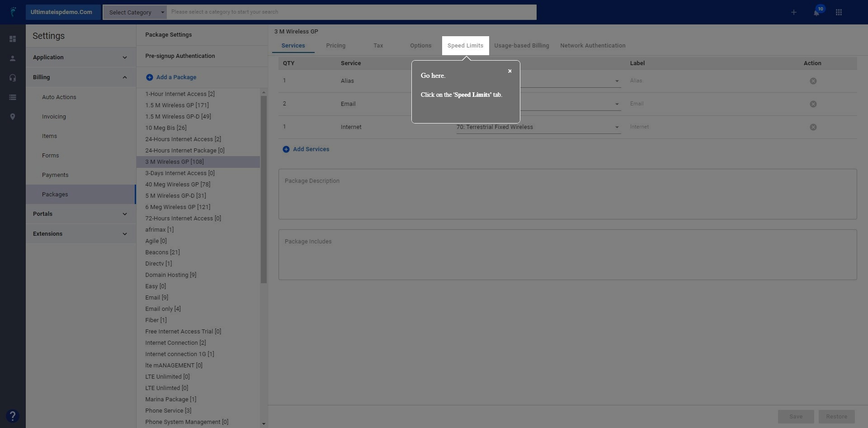Switch to the Pricing tab
868x428 pixels.
[335, 46]
